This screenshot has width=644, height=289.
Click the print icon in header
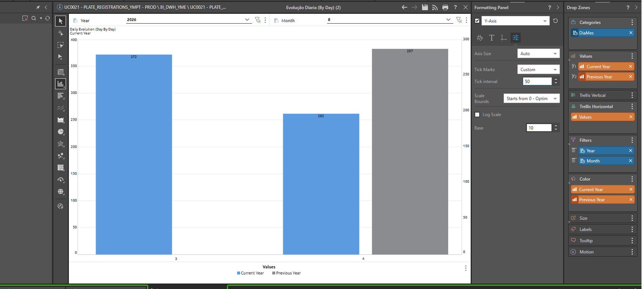(445, 7)
